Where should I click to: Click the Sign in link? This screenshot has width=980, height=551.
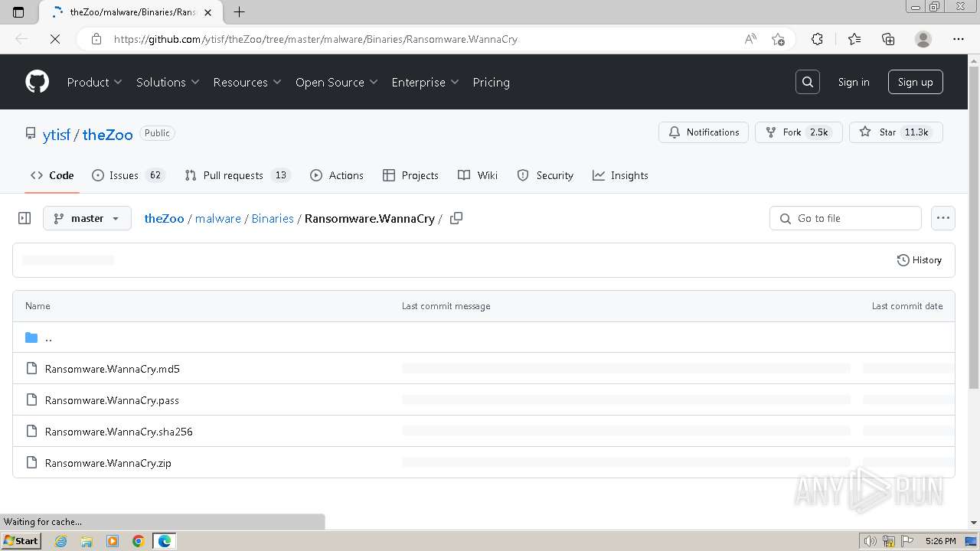point(854,82)
